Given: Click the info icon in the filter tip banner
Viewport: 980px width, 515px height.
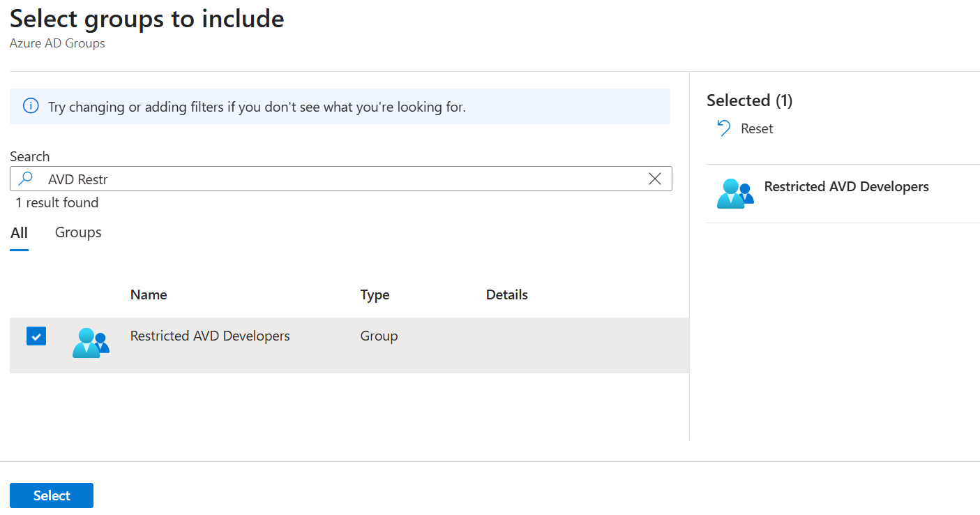Looking at the screenshot, I should pyautogui.click(x=31, y=106).
